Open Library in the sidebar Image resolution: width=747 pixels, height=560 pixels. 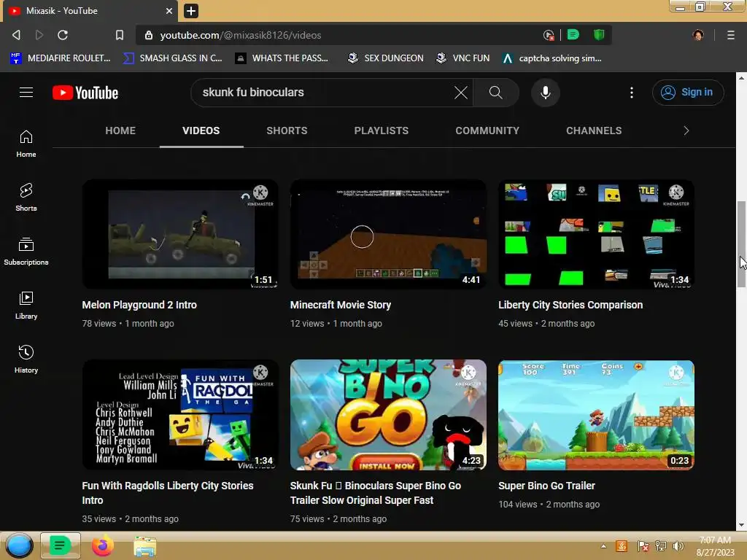click(26, 306)
